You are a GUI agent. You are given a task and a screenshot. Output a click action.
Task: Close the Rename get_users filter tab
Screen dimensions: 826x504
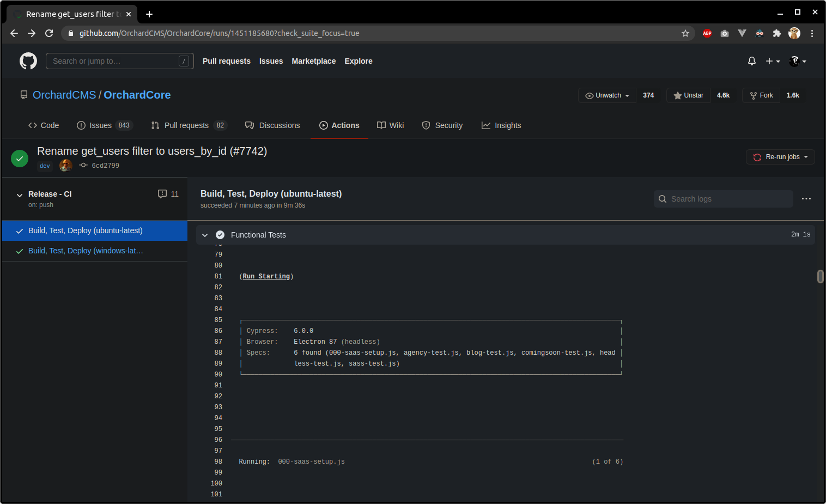tap(129, 14)
